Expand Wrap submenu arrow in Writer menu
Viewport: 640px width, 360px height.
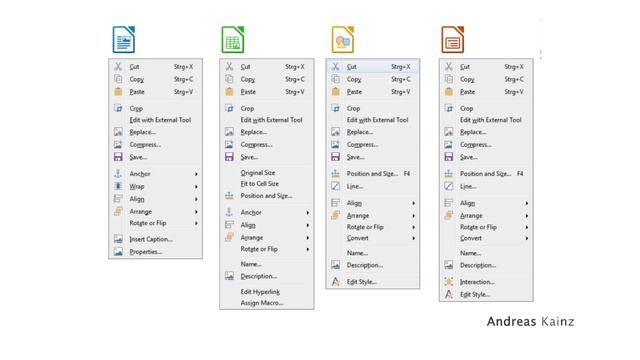click(196, 187)
